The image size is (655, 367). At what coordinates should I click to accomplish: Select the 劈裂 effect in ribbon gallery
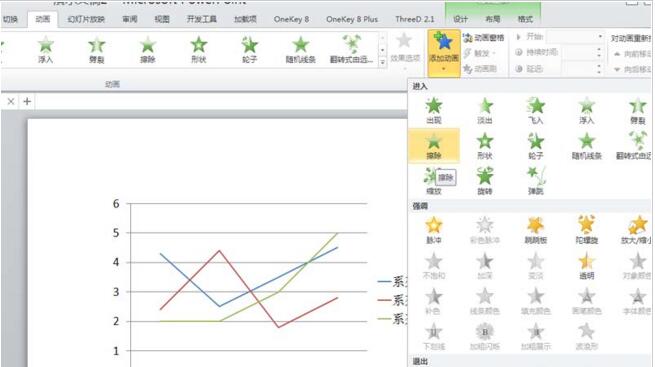[96, 50]
